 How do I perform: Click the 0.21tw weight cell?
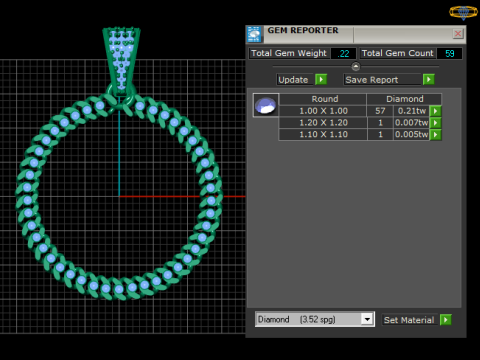(412, 111)
